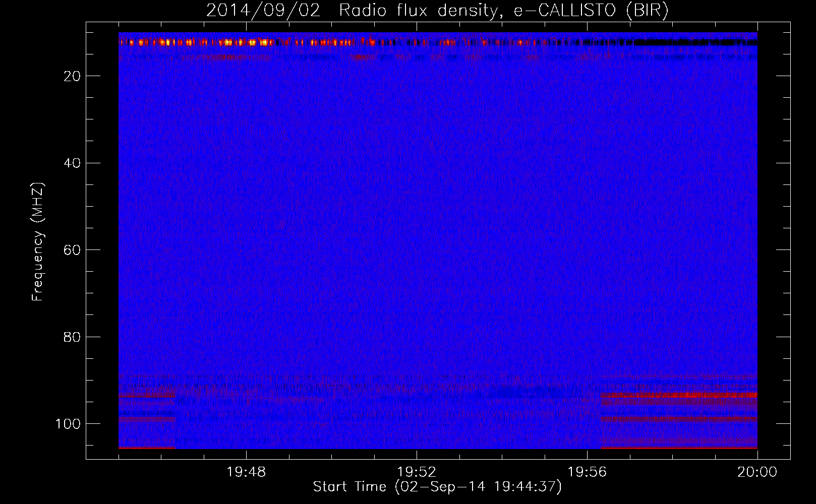Click the 100 MHz frequency tick label
Viewport: 816px width, 504px height.
pos(68,424)
